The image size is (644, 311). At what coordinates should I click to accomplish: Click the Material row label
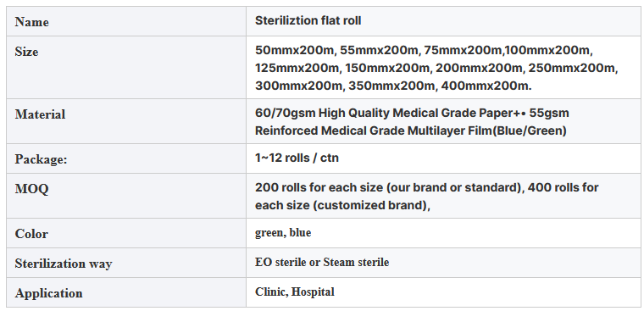click(40, 114)
